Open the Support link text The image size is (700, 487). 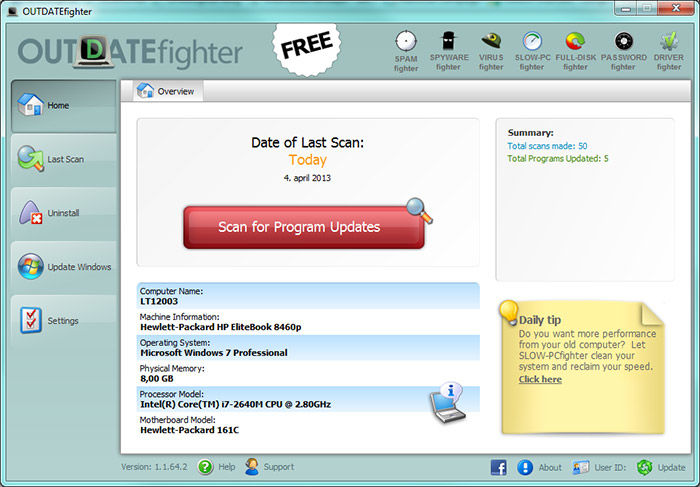(279, 467)
